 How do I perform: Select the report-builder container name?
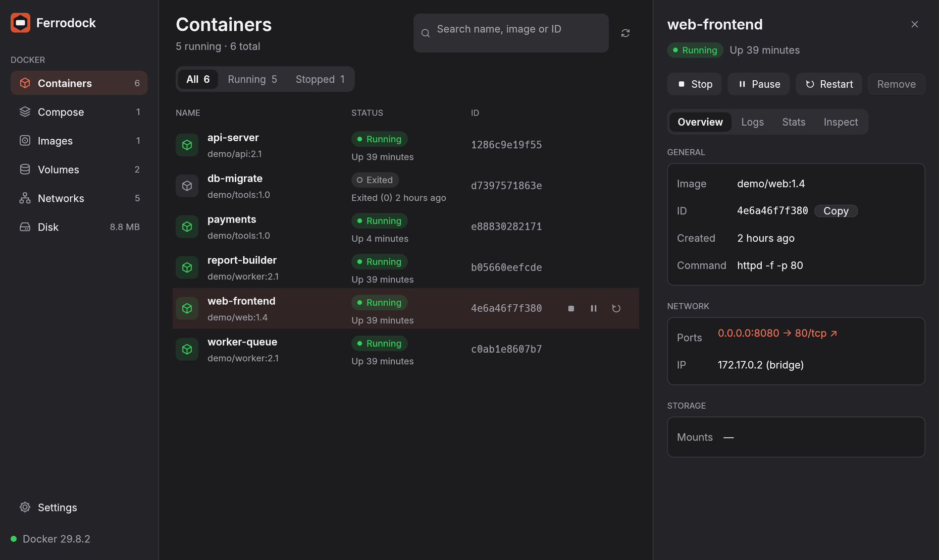[242, 260]
